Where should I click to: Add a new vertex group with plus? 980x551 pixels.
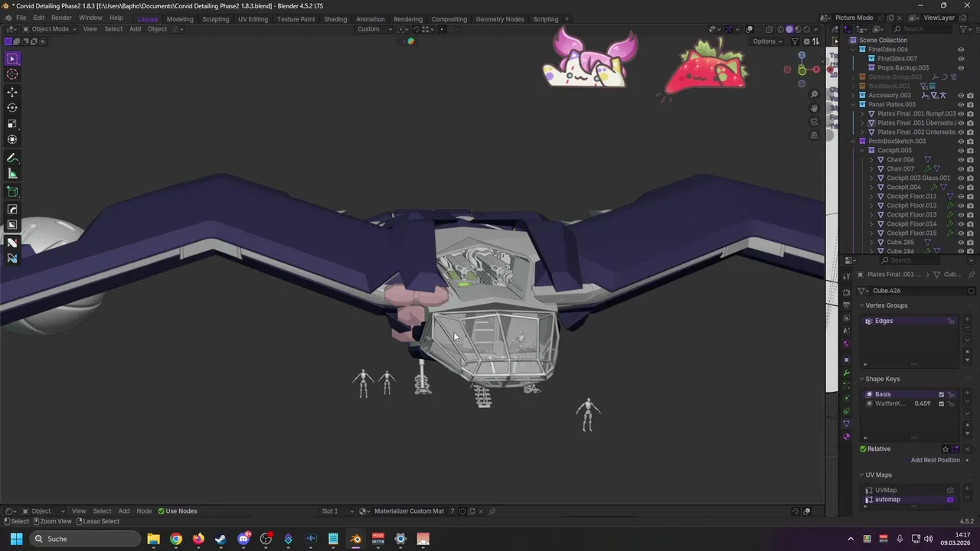click(x=967, y=319)
